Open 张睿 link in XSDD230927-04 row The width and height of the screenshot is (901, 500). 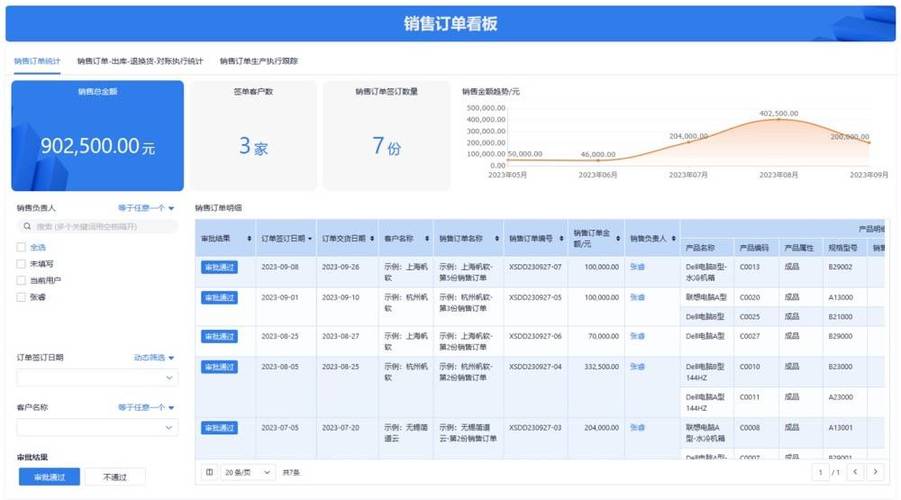(x=637, y=367)
